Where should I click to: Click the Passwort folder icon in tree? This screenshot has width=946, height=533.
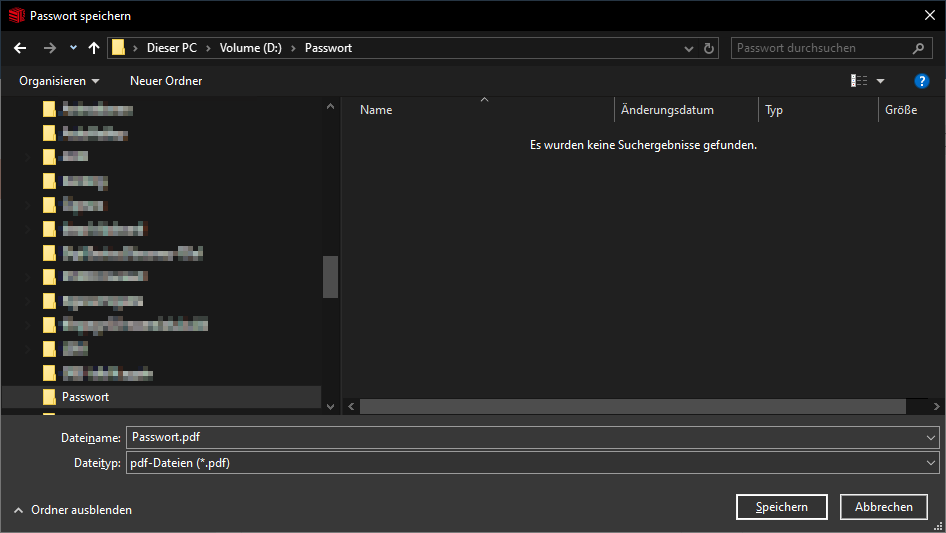[50, 397]
